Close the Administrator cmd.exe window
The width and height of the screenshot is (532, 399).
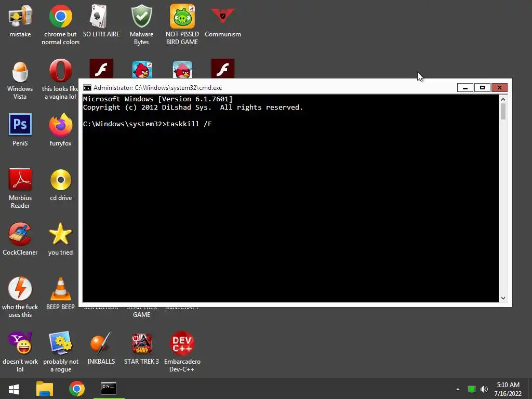point(499,88)
